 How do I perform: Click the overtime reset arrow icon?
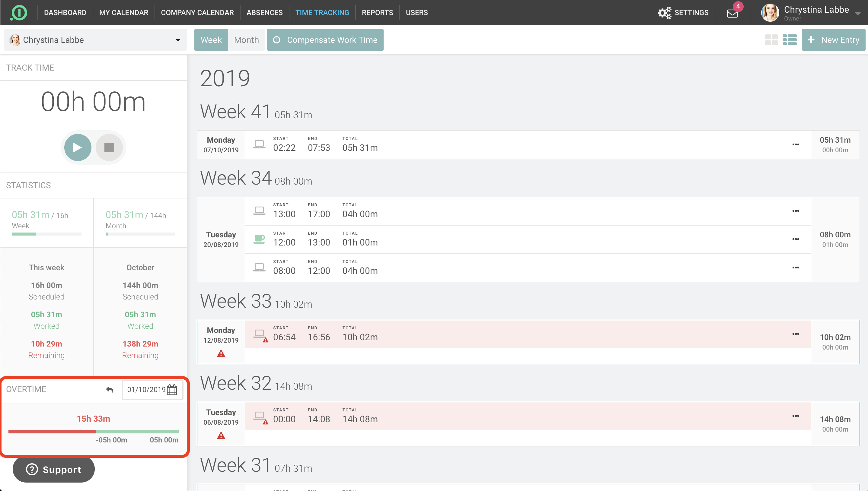(x=110, y=389)
